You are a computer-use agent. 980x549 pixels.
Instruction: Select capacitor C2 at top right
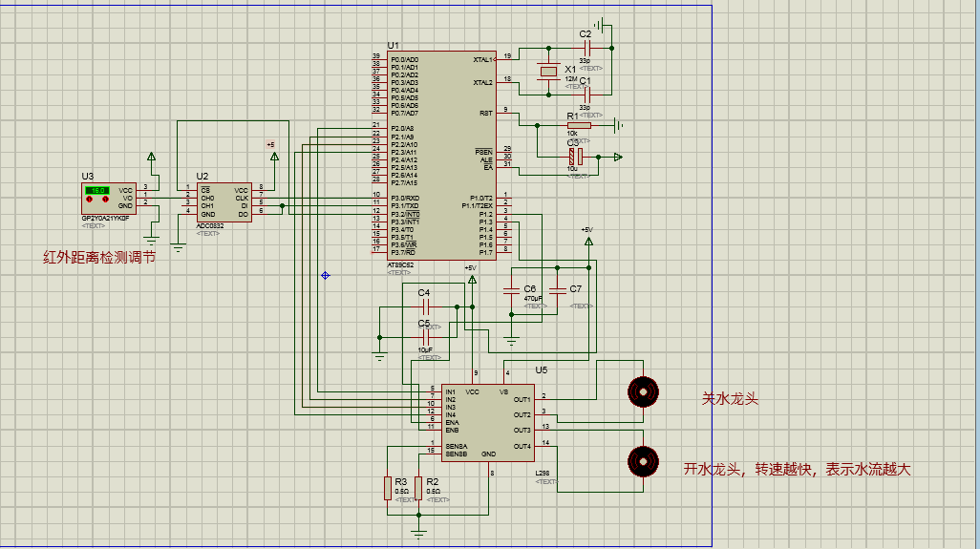point(585,47)
